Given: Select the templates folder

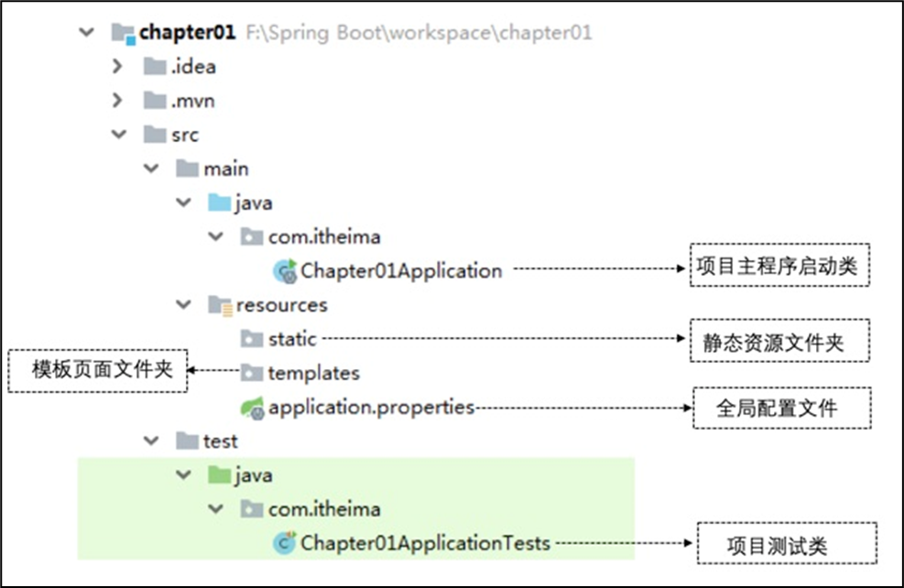Looking at the screenshot, I should (313, 373).
